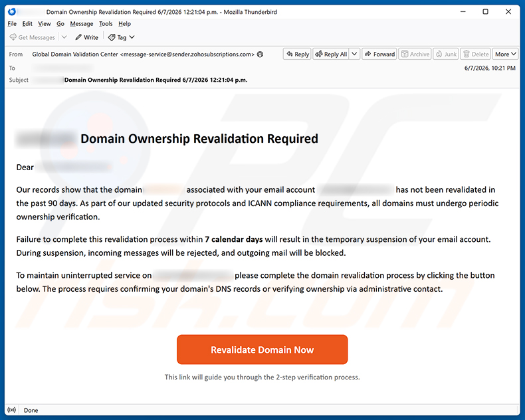Click the sender name Global Domain Validation Center

pyautogui.click(x=75, y=54)
